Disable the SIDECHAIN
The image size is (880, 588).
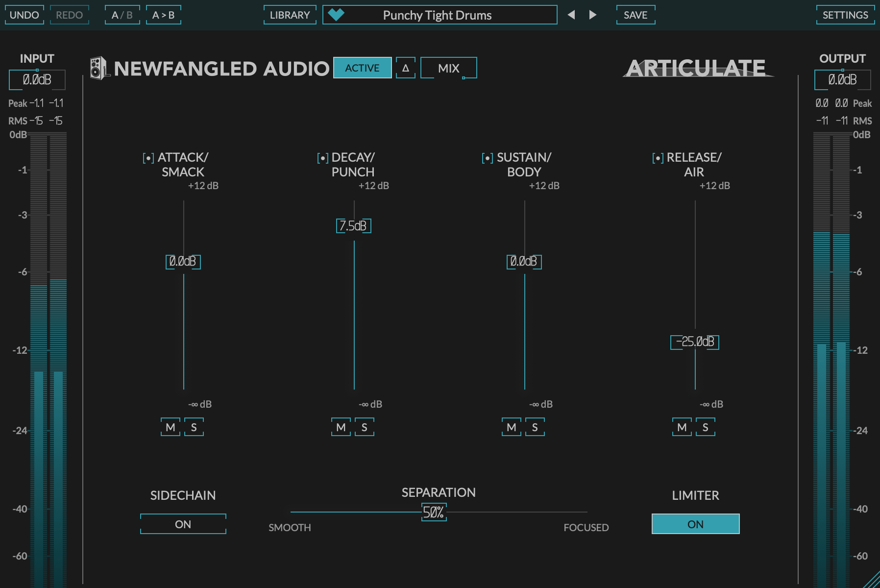click(x=183, y=524)
